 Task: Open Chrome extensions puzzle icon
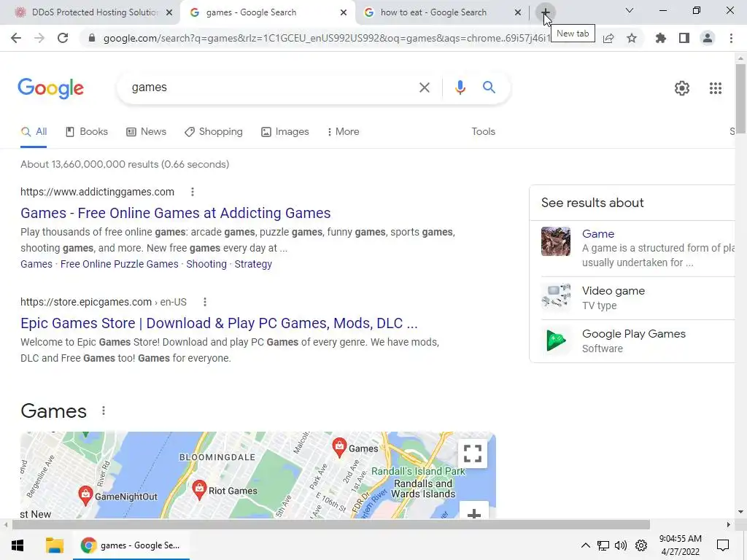point(661,38)
